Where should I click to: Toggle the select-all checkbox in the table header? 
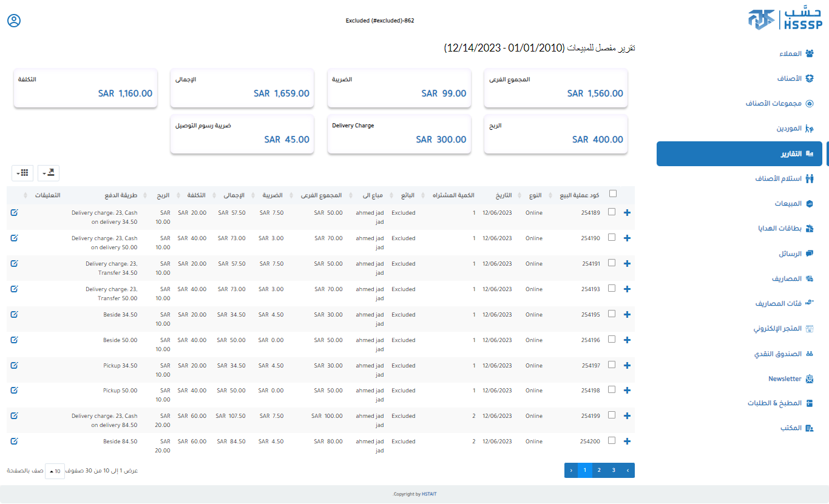tap(612, 194)
